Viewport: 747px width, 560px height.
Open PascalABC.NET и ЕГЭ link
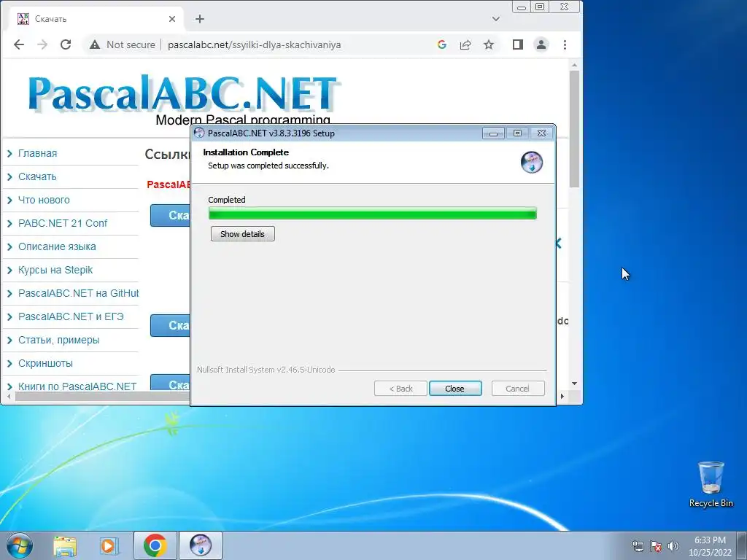click(71, 316)
